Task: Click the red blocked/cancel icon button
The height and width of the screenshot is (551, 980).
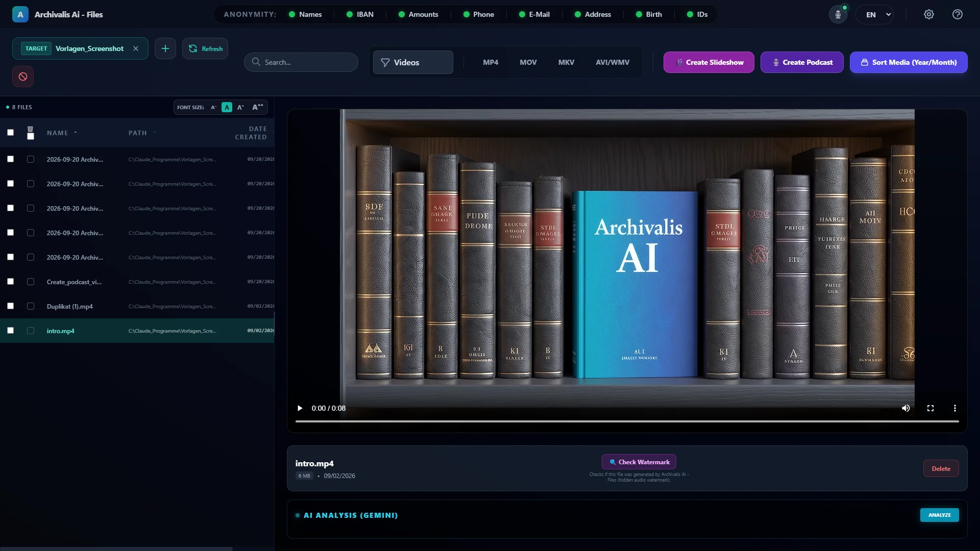Action: 23,77
